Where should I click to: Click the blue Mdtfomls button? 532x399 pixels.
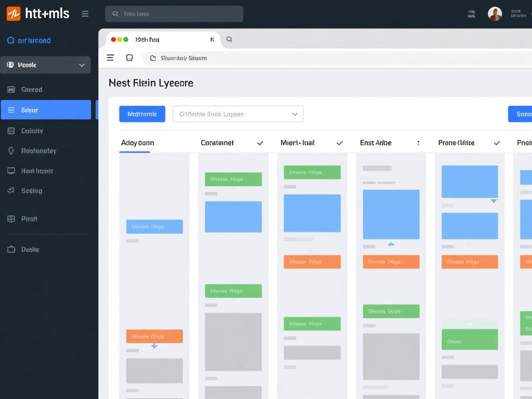[x=142, y=114]
